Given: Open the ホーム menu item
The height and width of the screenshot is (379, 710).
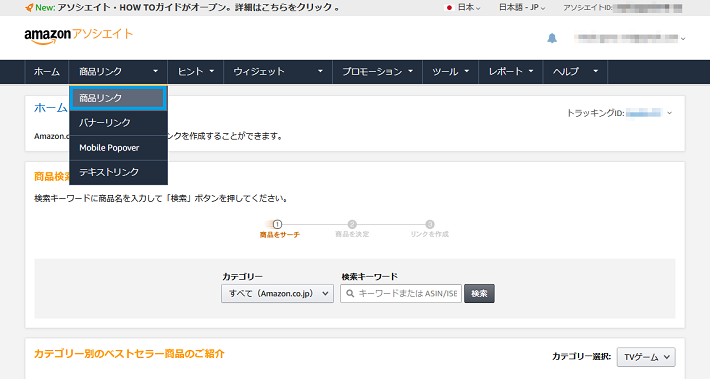Looking at the screenshot, I should click(47, 72).
